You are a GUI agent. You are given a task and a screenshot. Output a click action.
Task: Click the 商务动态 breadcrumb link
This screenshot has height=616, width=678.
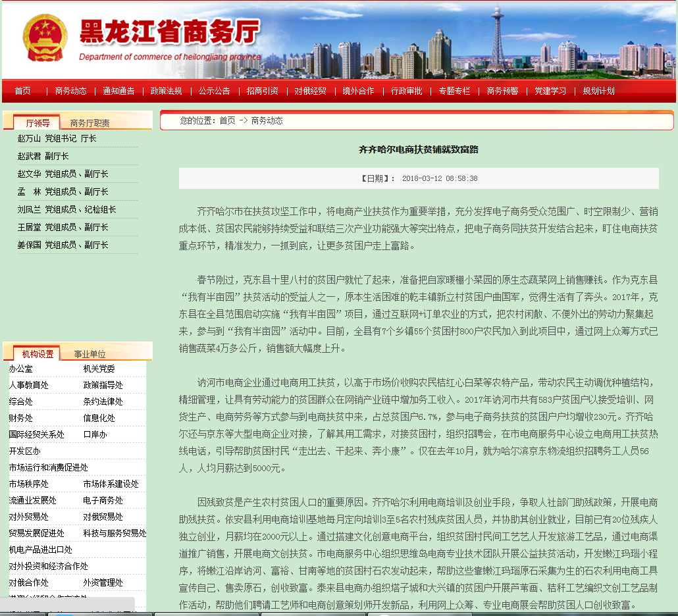[267, 120]
